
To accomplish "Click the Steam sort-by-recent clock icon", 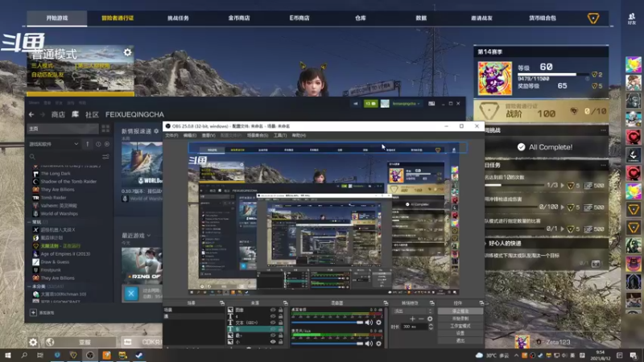I will click(98, 144).
